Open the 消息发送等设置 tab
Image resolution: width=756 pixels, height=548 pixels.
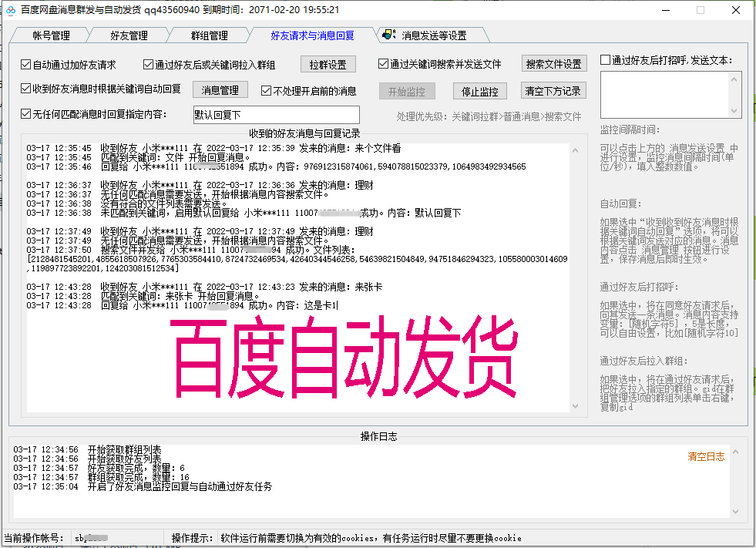coord(434,35)
